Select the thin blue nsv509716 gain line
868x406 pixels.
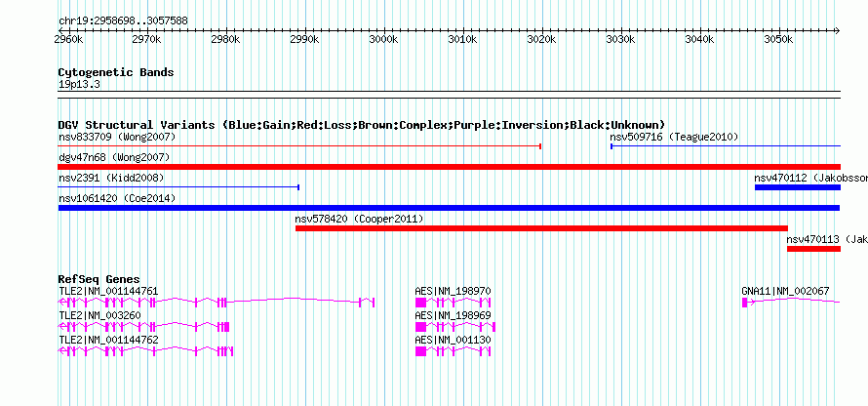[726, 146]
